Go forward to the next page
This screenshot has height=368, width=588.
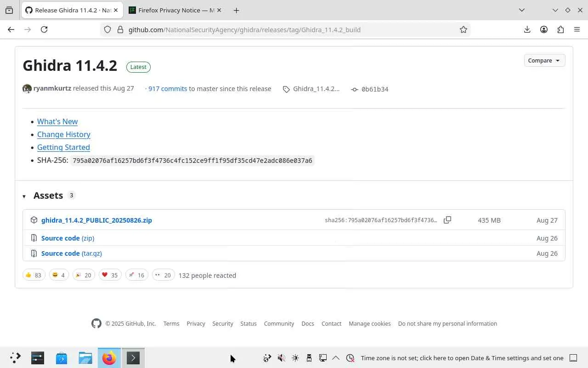tap(28, 29)
